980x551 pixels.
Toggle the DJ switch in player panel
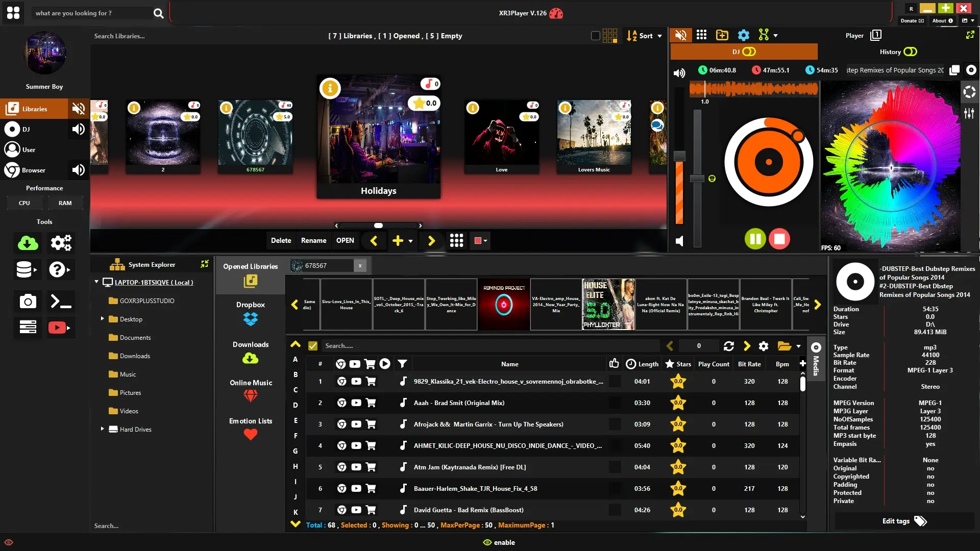coord(749,52)
